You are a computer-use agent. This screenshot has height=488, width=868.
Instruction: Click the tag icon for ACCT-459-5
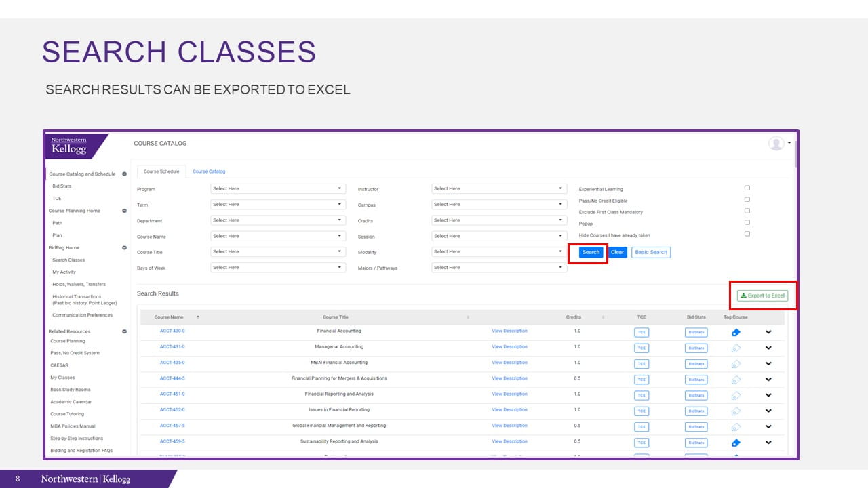click(736, 443)
